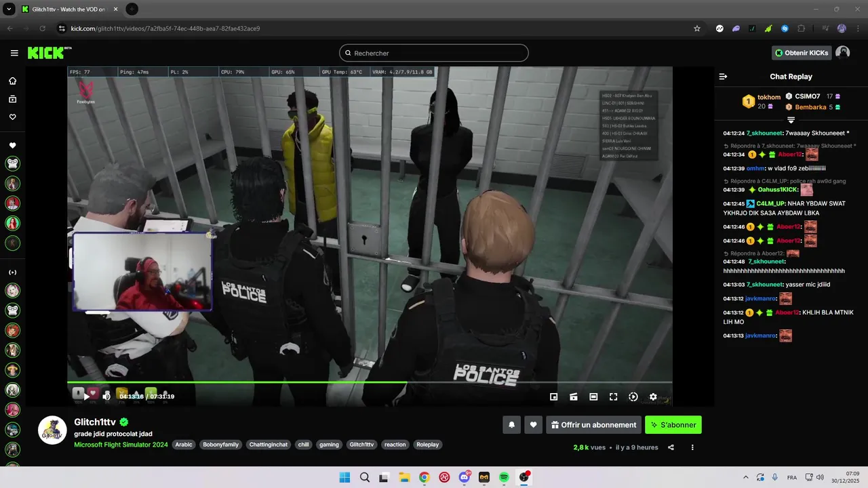
Task: Open the first followed channel avatar
Action: coord(13,163)
